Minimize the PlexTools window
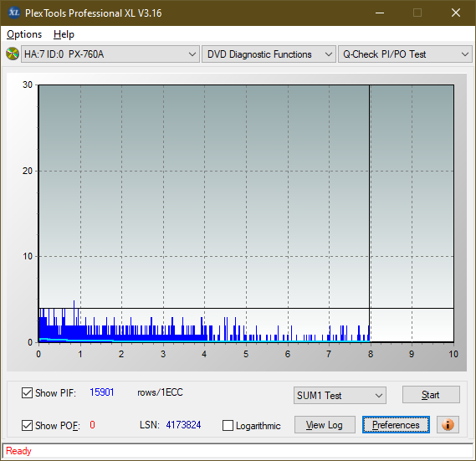 point(380,13)
